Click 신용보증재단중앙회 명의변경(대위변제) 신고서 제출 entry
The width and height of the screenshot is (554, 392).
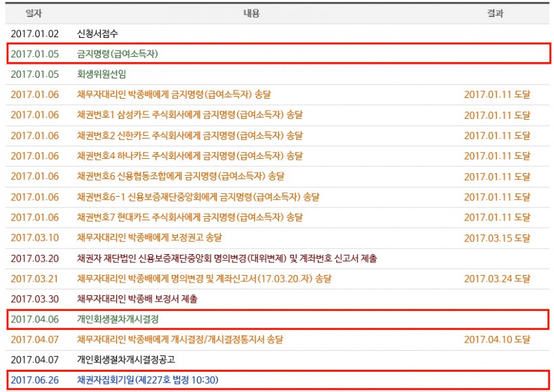pyautogui.click(x=227, y=258)
